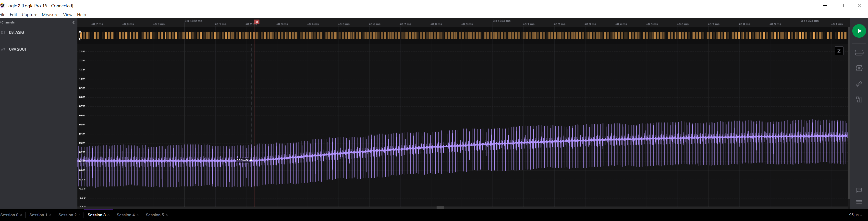The height and width of the screenshot is (221, 868).
Task: Click the horizontal scrollbar thumb
Action: pos(440,208)
